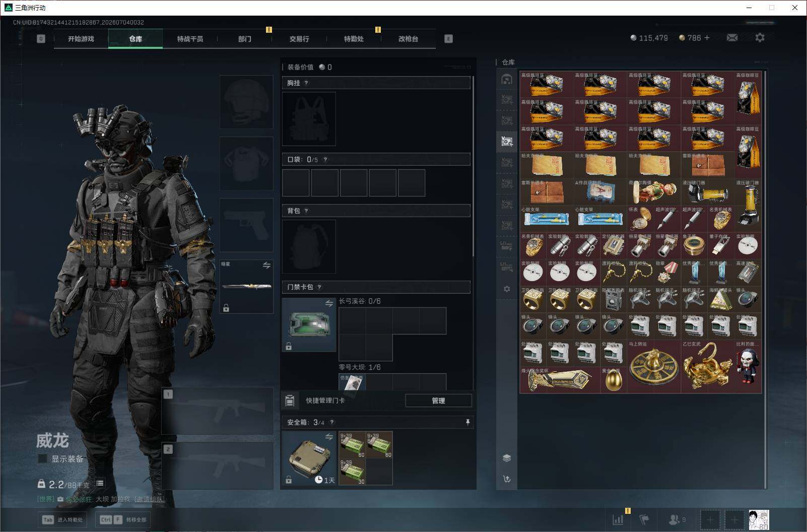Viewport: 807px width, 532px height.
Task: Click the Q previous-tab key icon
Action: coord(41,39)
